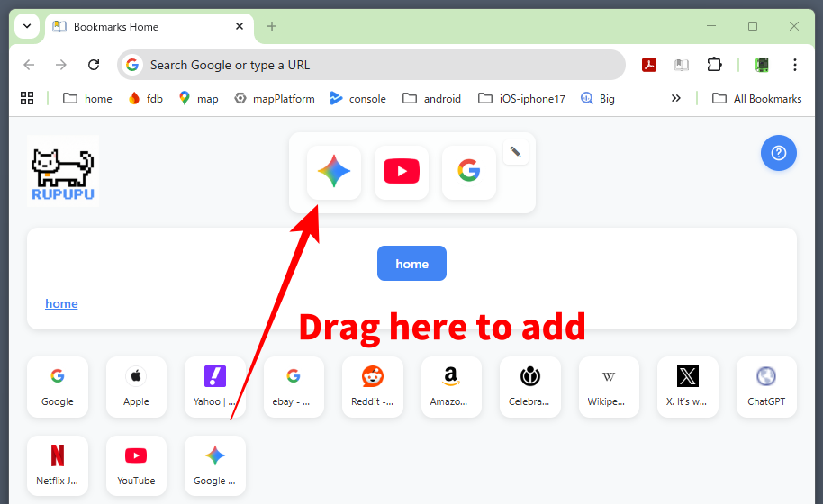Click the RUPUPU cat logo

click(x=63, y=171)
